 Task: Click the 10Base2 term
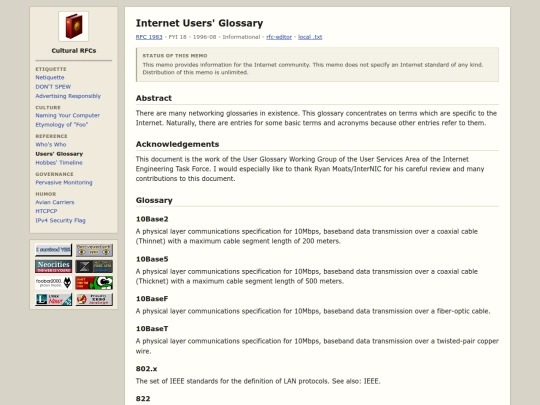[152, 219]
